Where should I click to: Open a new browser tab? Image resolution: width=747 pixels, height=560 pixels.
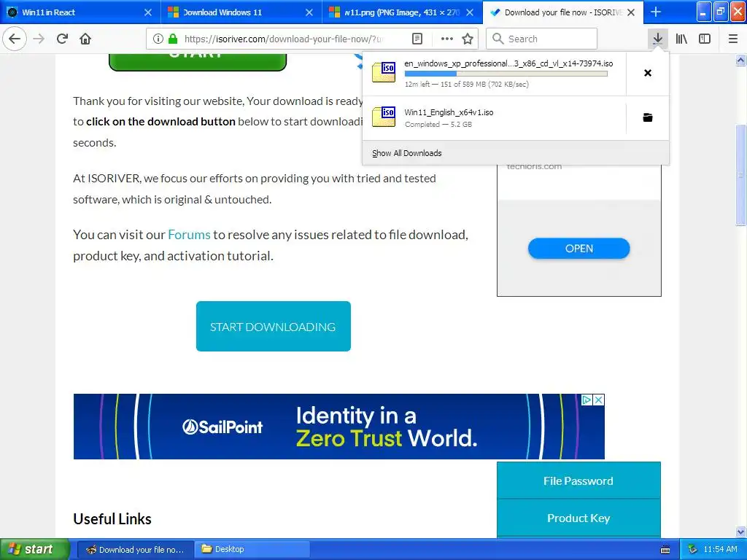coord(656,12)
